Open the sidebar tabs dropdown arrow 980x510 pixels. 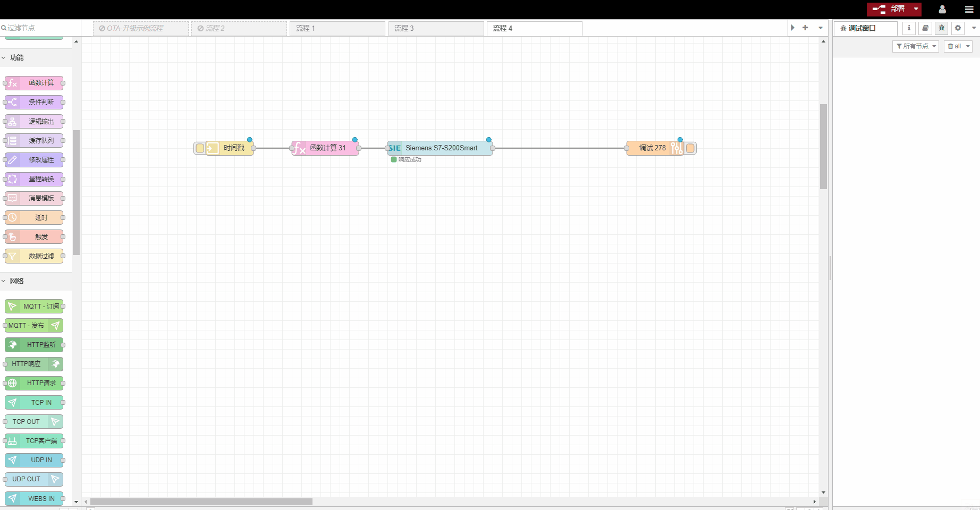click(x=974, y=28)
